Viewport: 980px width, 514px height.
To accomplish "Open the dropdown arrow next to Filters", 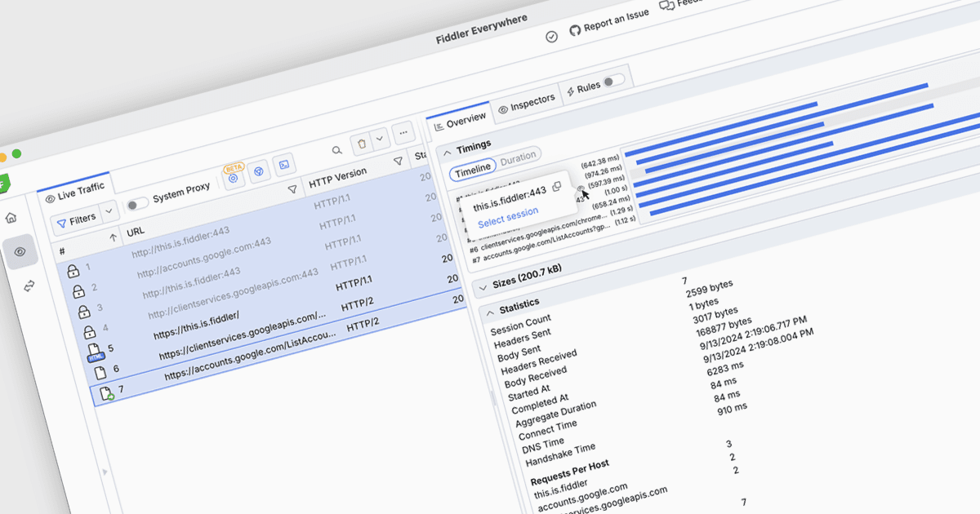I will (x=109, y=212).
